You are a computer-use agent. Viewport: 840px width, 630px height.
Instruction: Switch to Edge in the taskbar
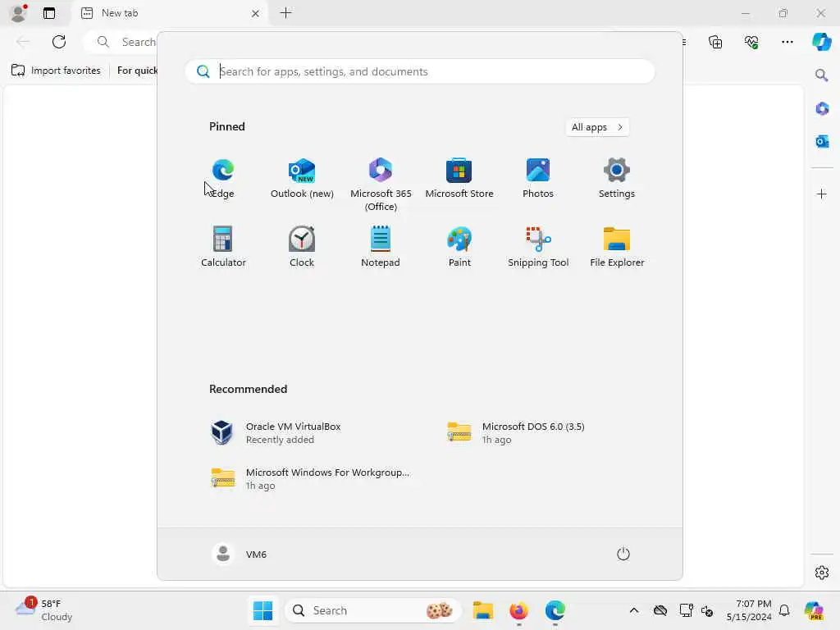[x=555, y=610]
